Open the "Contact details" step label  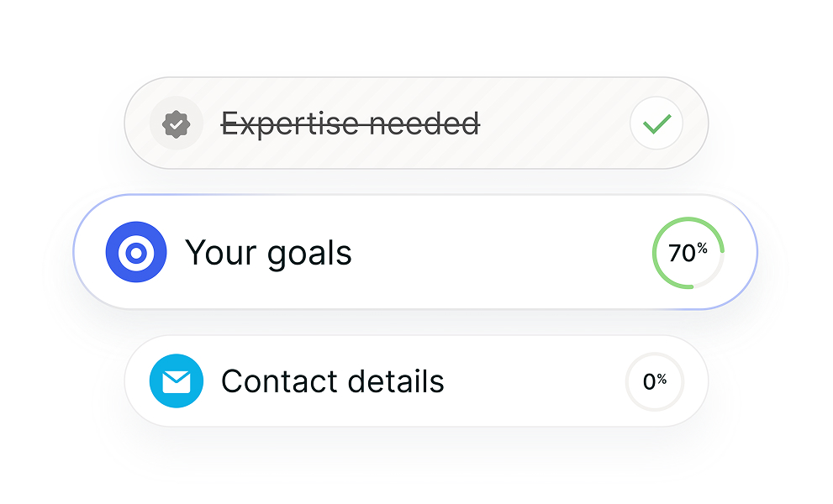(x=332, y=381)
